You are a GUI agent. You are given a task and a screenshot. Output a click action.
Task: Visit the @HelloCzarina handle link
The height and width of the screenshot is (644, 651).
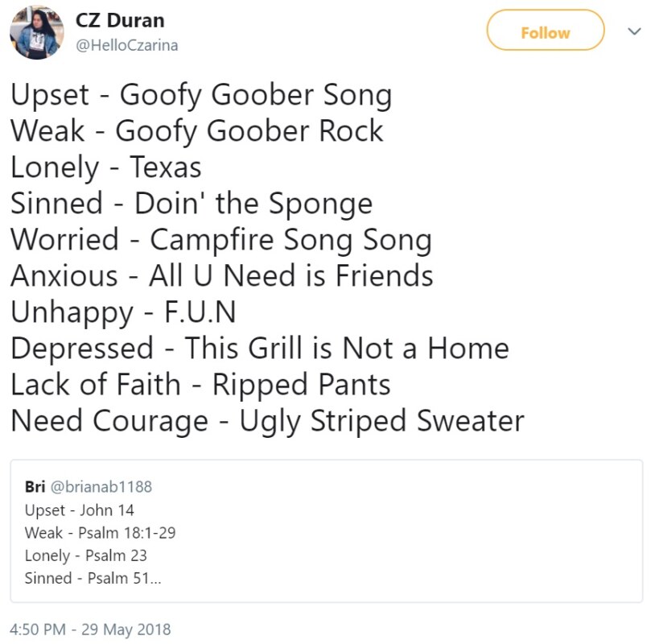pyautogui.click(x=126, y=45)
